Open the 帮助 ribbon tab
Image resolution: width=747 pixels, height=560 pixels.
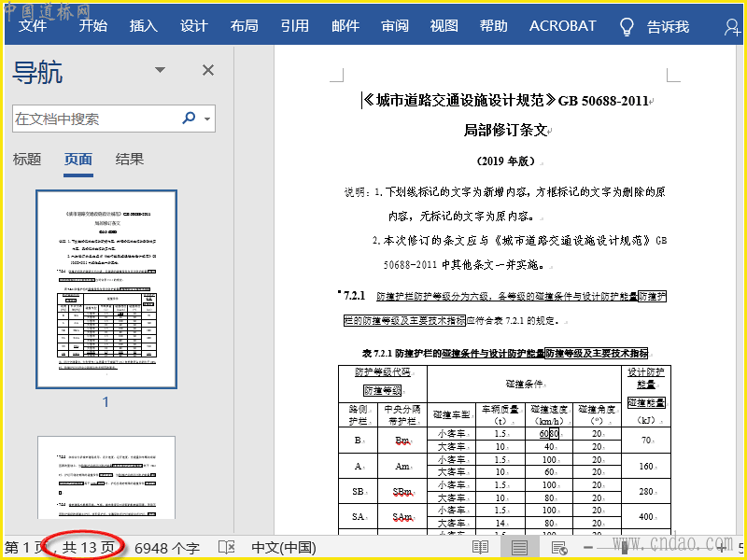(x=494, y=26)
